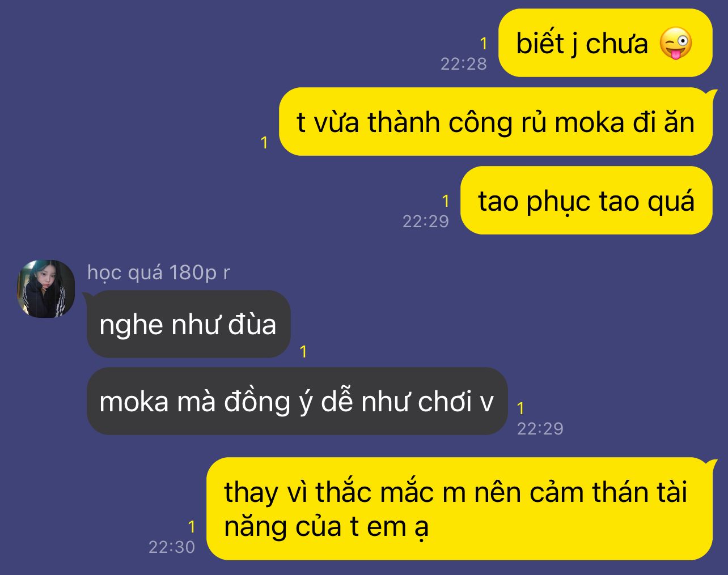The width and height of the screenshot is (728, 575).
Task: Click the "biết j chưa" message text
Action: [x=582, y=44]
